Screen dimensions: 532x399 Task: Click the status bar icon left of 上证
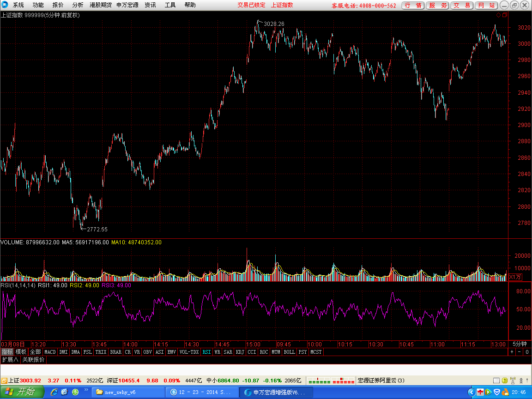pyautogui.click(x=4, y=381)
